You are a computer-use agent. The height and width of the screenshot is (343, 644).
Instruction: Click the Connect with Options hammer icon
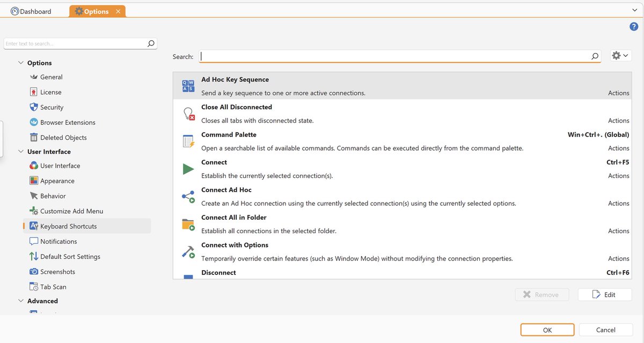coord(188,252)
